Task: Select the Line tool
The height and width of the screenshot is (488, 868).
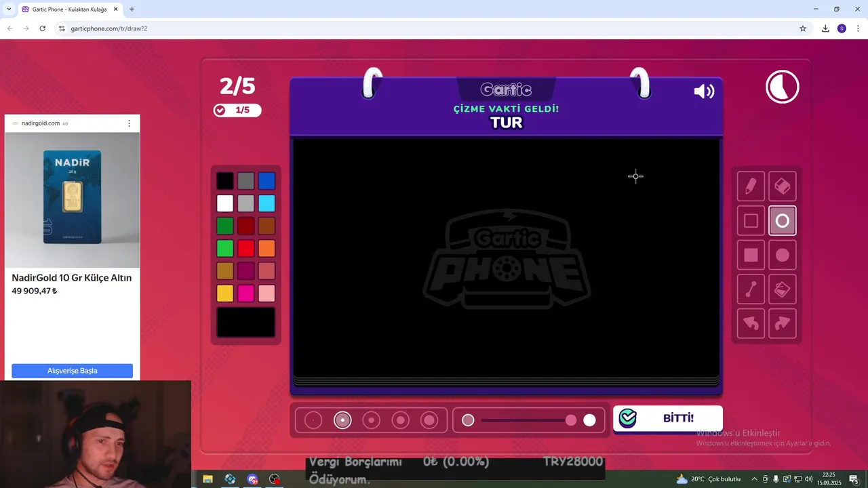Action: (751, 289)
